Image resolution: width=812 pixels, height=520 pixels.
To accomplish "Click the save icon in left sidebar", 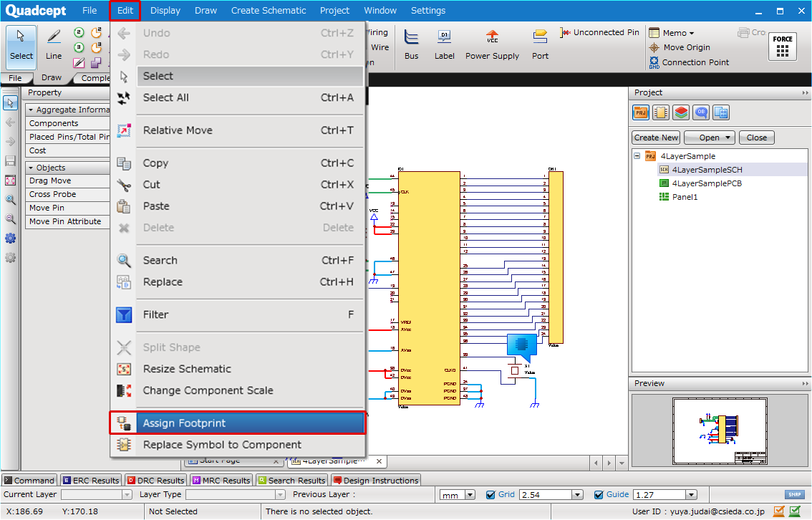I will point(10,160).
